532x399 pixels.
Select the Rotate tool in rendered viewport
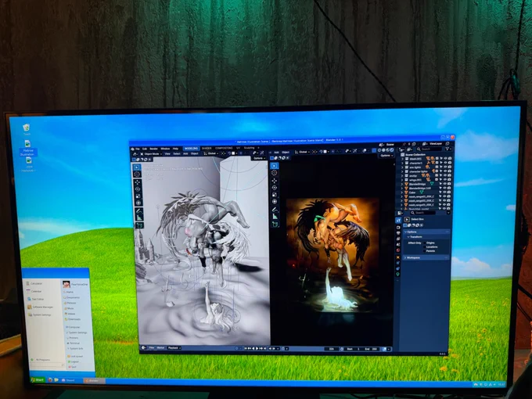point(274,188)
